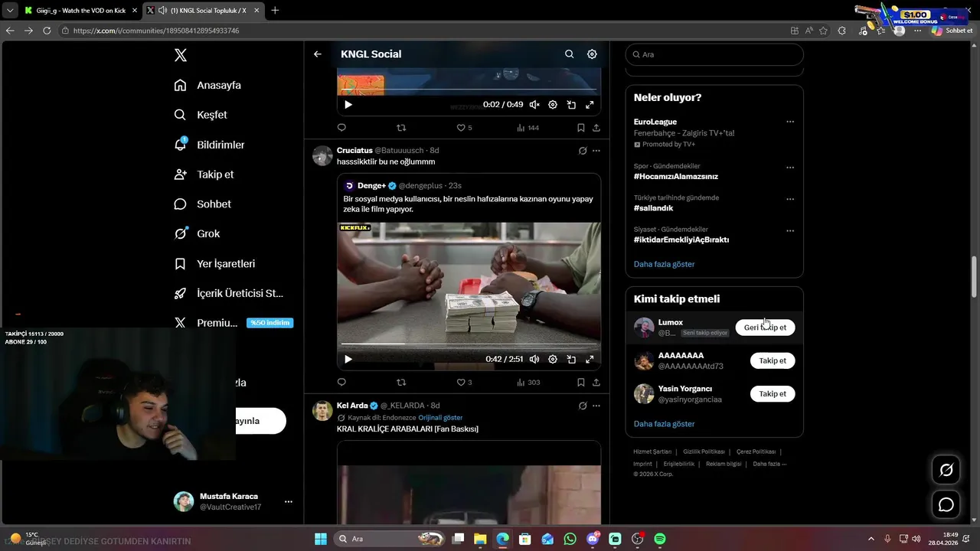Follow AAAAAAAA with Takip et
Viewport: 980px width, 551px height.
[x=773, y=360]
